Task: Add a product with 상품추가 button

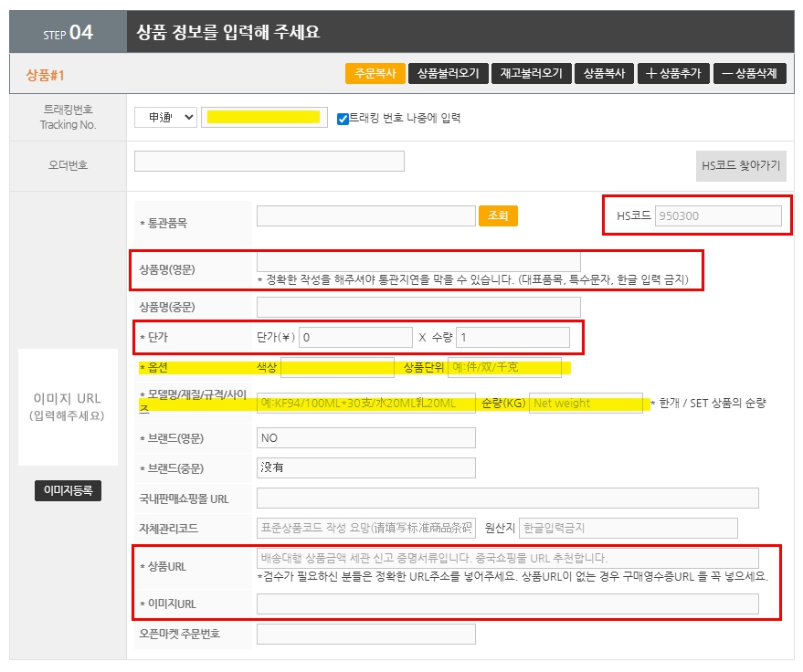Action: click(x=672, y=74)
